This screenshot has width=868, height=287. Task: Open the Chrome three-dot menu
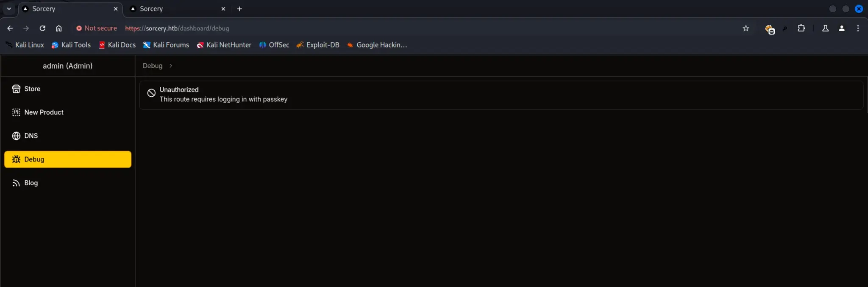(858, 28)
